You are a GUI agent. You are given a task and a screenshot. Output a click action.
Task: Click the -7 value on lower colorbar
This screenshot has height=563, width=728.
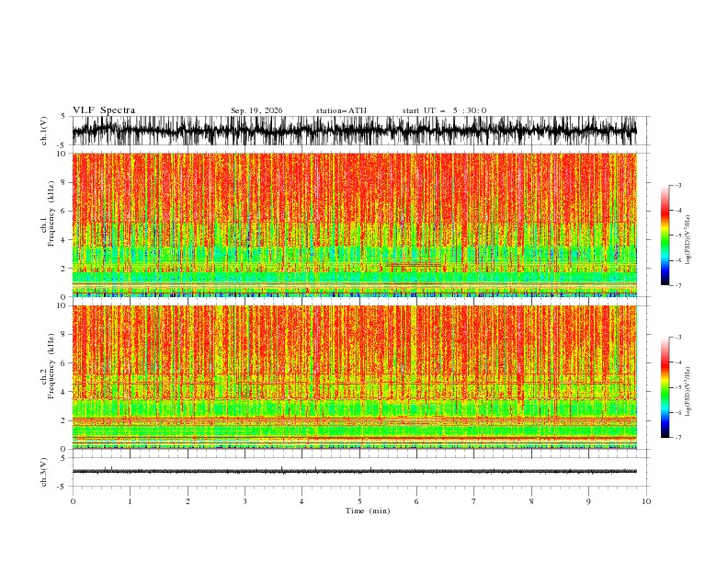pos(677,438)
